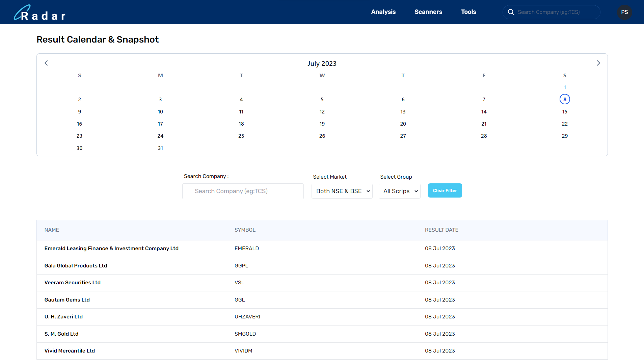Open Emerald Leasing Finance & Investment Company Ltd

coord(111,249)
